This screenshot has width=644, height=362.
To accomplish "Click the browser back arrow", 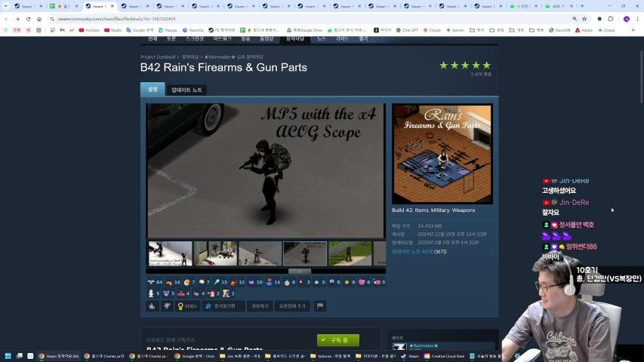I will [7, 19].
